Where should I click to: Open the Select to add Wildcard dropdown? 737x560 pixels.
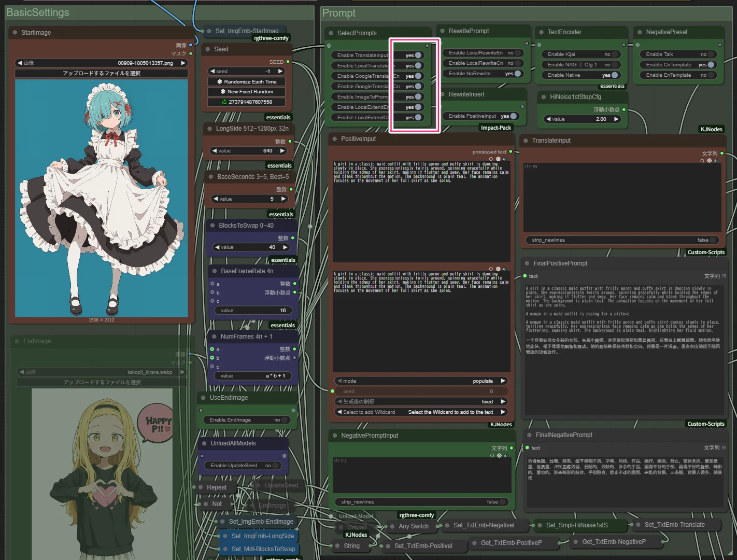coord(420,412)
